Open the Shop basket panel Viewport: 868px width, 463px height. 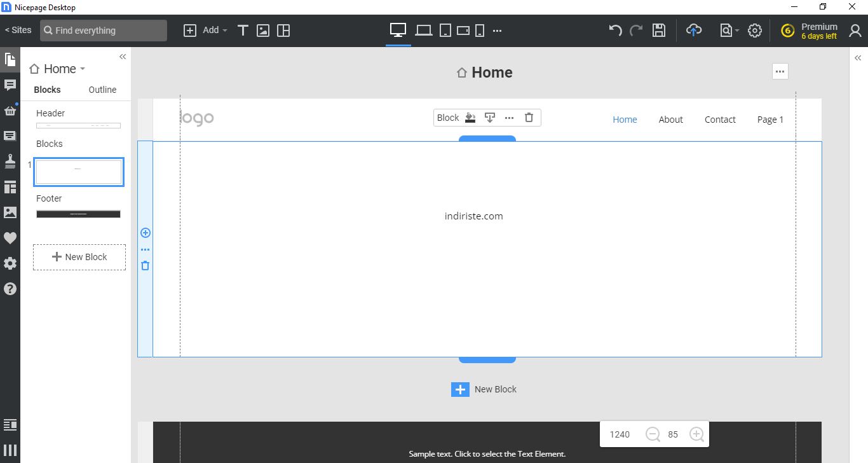10,111
